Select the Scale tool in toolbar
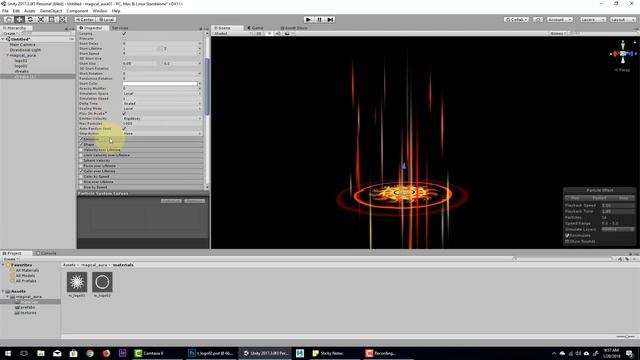Image resolution: width=640 pixels, height=360 pixels. tap(41, 19)
